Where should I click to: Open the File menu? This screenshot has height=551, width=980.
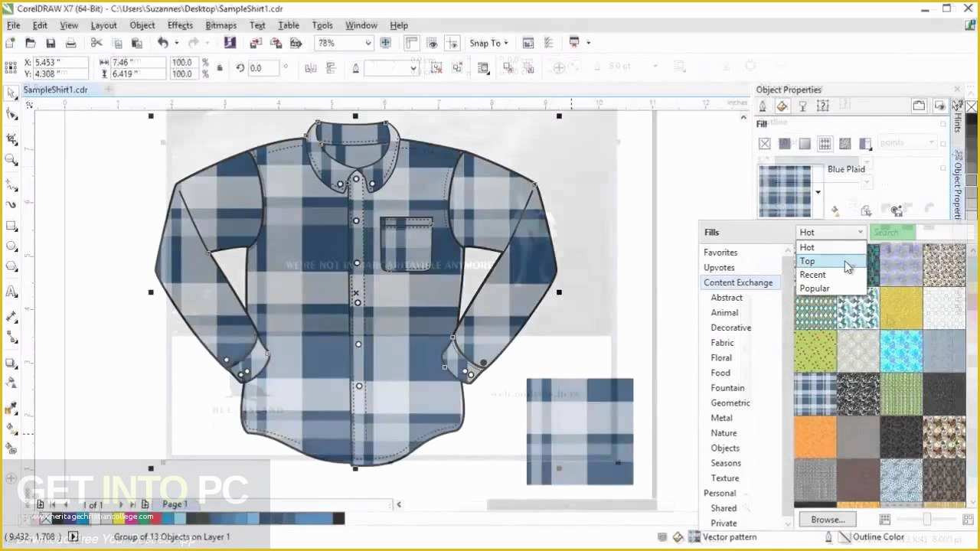pos(13,25)
